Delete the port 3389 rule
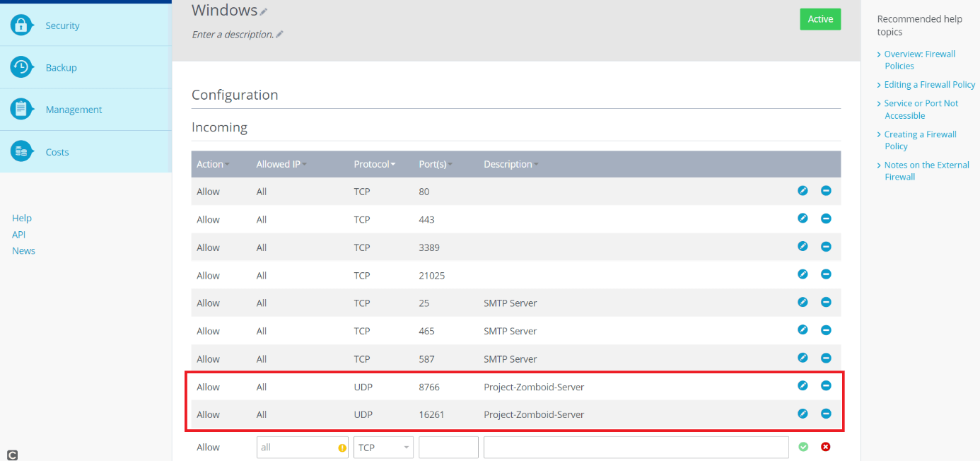The width and height of the screenshot is (980, 461). (x=826, y=247)
